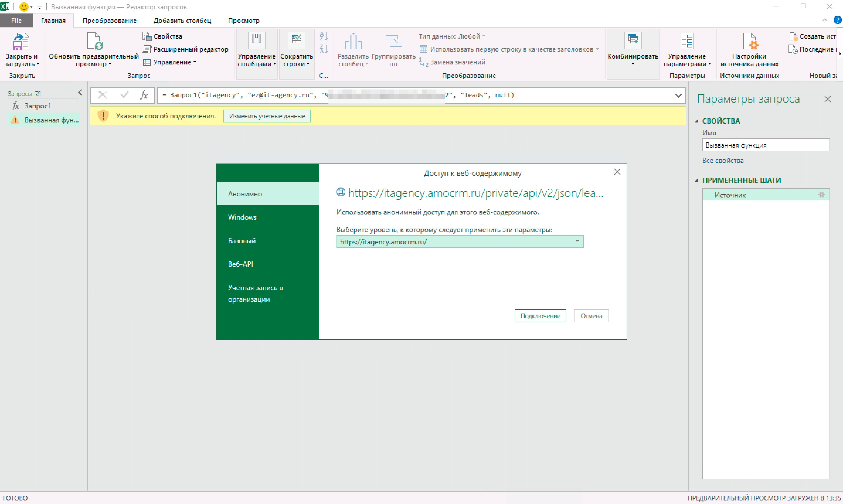Image resolution: width=843 pixels, height=504 pixels.
Task: Cancel formula edit with X icon
Action: (x=103, y=95)
